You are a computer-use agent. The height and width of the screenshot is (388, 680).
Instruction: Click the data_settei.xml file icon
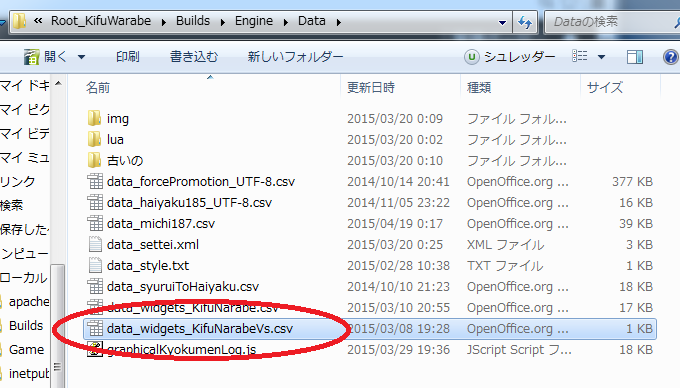coord(95,245)
